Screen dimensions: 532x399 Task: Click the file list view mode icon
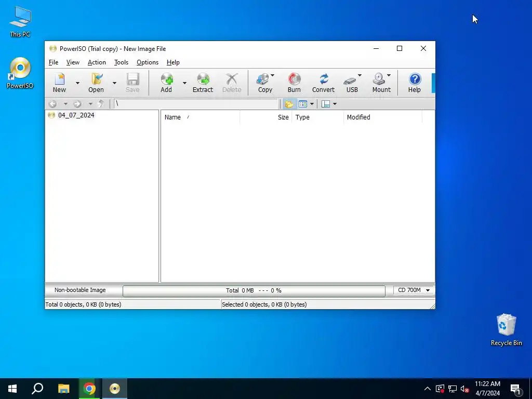pyautogui.click(x=303, y=104)
